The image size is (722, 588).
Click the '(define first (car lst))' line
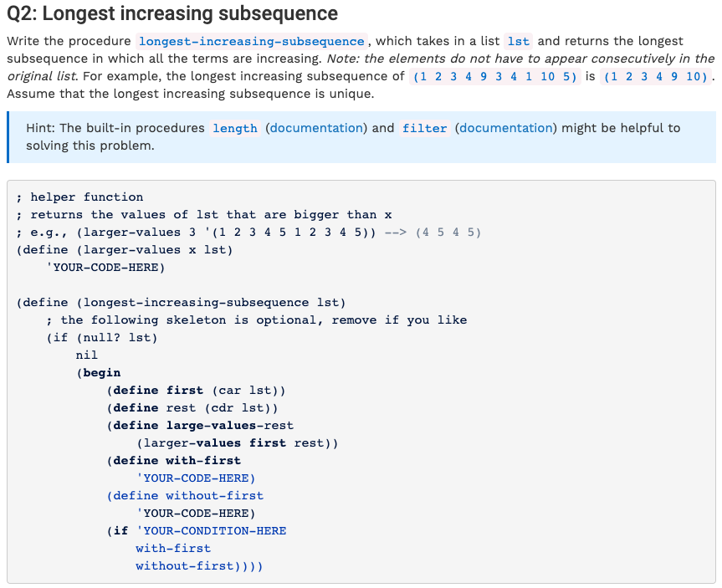pos(196,391)
